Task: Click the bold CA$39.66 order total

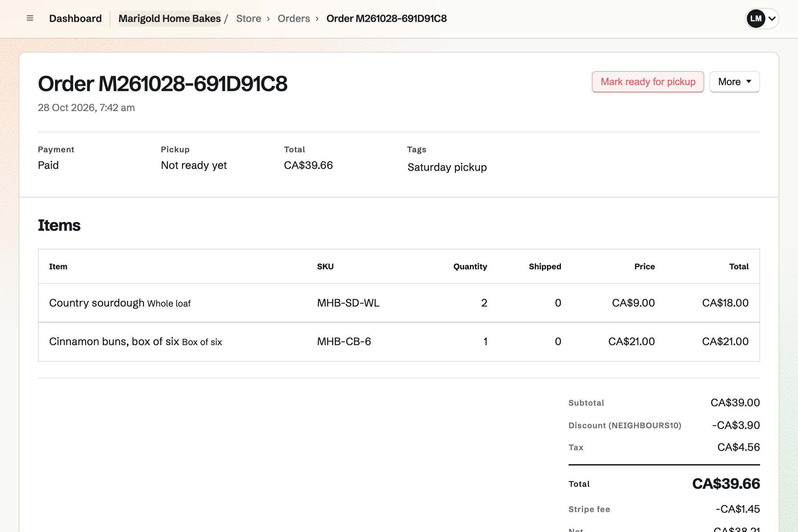Action: (726, 484)
